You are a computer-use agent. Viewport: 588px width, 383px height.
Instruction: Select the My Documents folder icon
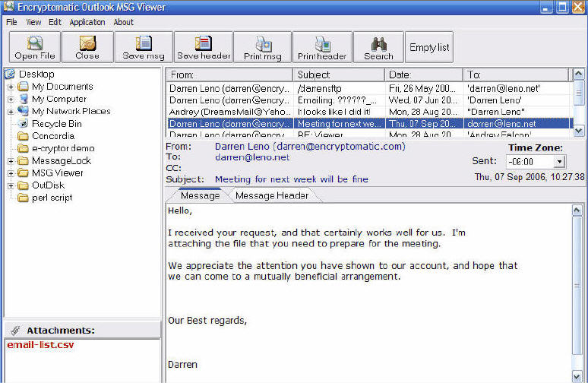tap(24, 87)
